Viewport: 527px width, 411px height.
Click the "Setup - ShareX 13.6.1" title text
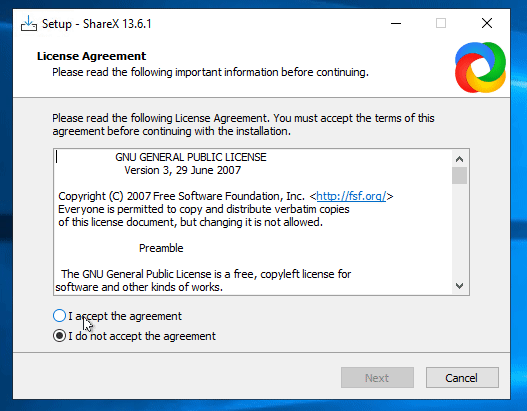[x=97, y=24]
